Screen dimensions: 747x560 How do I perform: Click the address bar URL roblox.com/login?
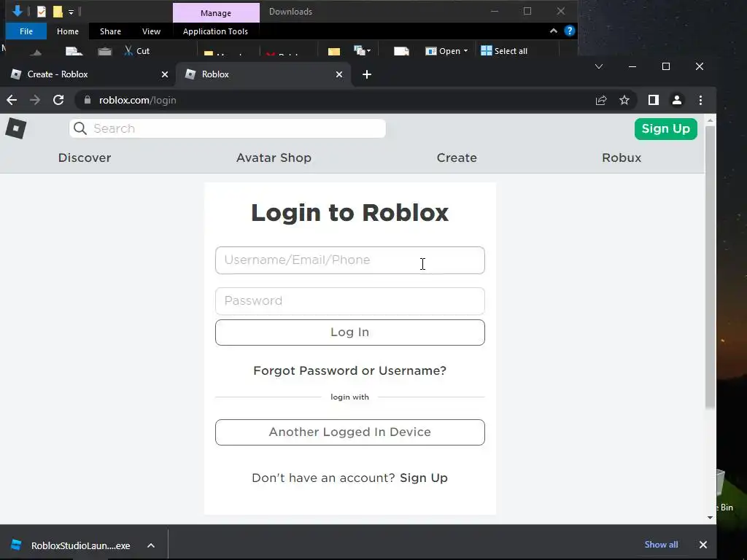[x=138, y=100]
